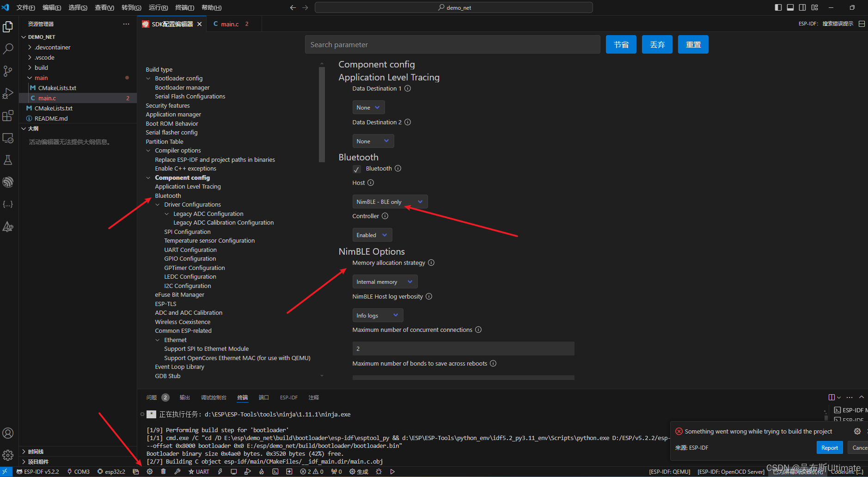Viewport: 868px width, 477px height.
Task: Select the flash device lightning icon
Action: (220, 471)
